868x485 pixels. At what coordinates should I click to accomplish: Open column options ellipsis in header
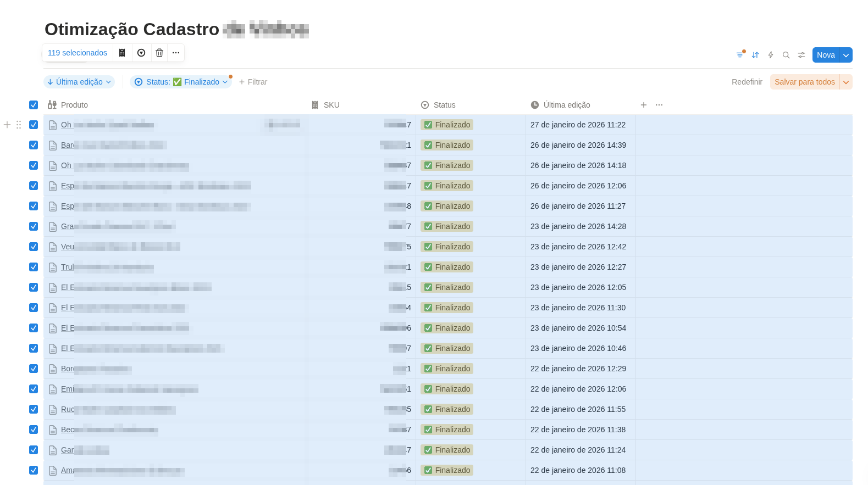pos(659,105)
